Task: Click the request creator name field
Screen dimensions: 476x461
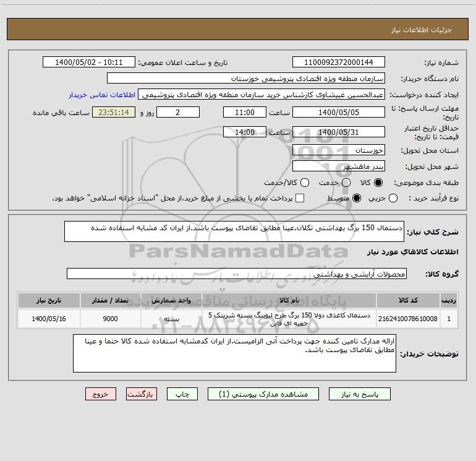Action: pyautogui.click(x=261, y=95)
